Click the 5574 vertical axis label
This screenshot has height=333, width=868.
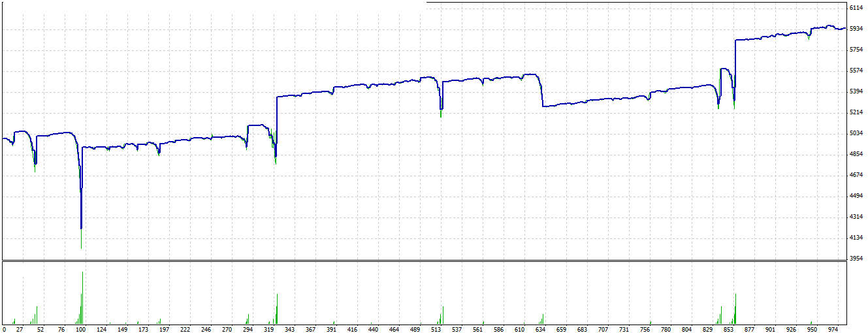click(857, 71)
